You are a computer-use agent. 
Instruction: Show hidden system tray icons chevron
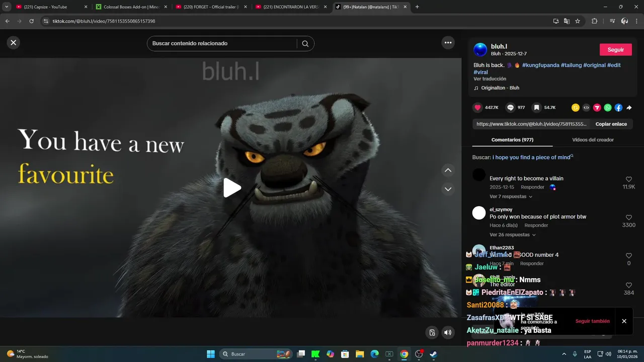coord(563,354)
